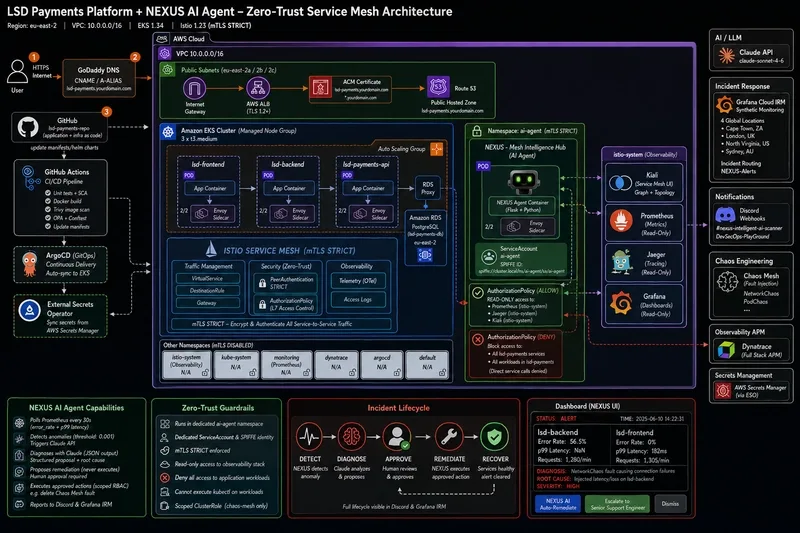Image resolution: width=800 pixels, height=533 pixels.
Task: Click the "p99 Latency: 182ms" value
Action: [641, 451]
